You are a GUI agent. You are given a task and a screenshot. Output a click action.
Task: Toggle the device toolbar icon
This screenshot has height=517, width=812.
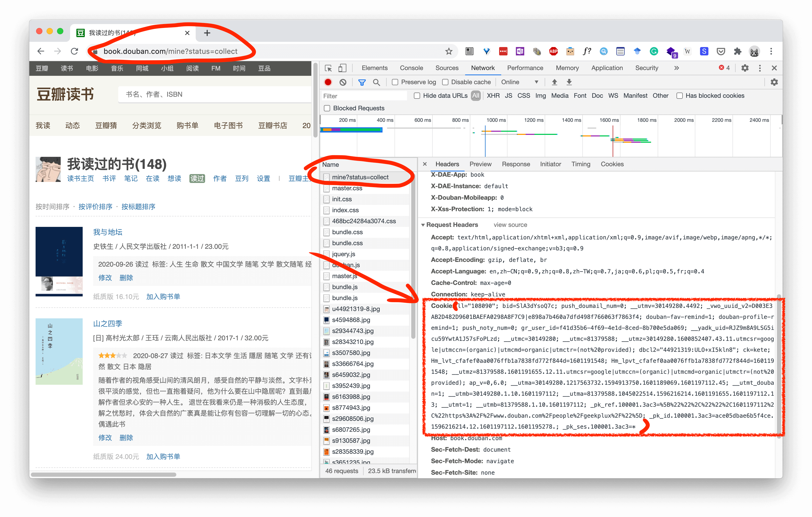tap(342, 68)
